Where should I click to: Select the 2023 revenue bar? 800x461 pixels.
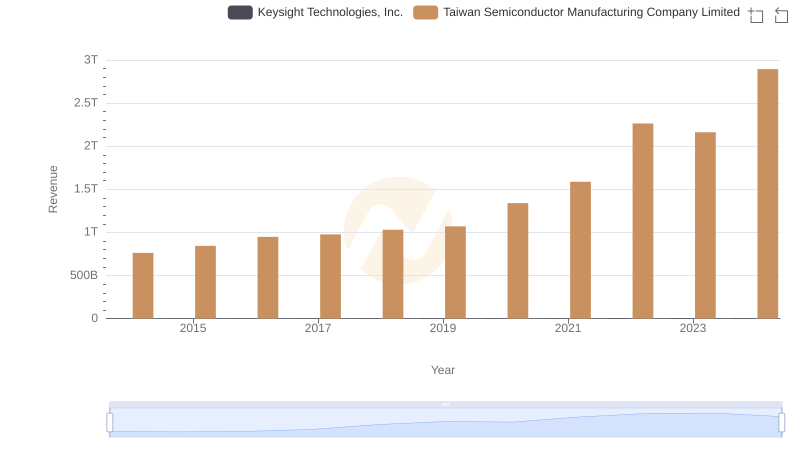pos(705,225)
